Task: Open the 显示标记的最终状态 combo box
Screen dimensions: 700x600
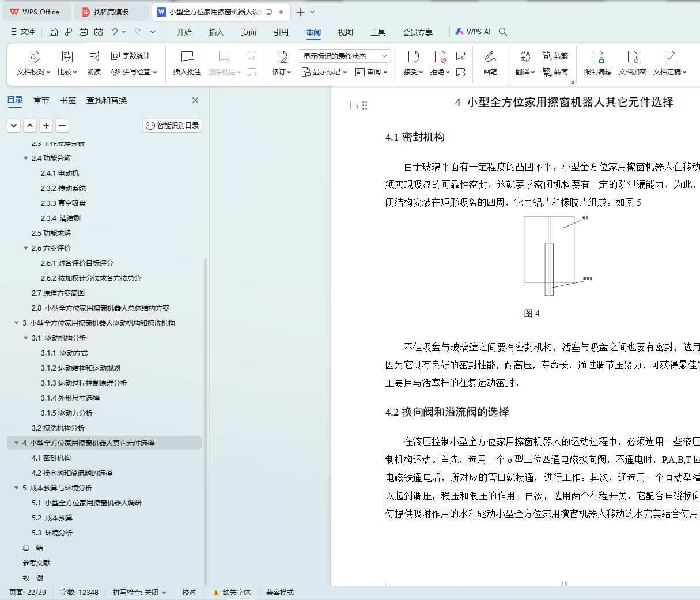Action: tap(345, 56)
